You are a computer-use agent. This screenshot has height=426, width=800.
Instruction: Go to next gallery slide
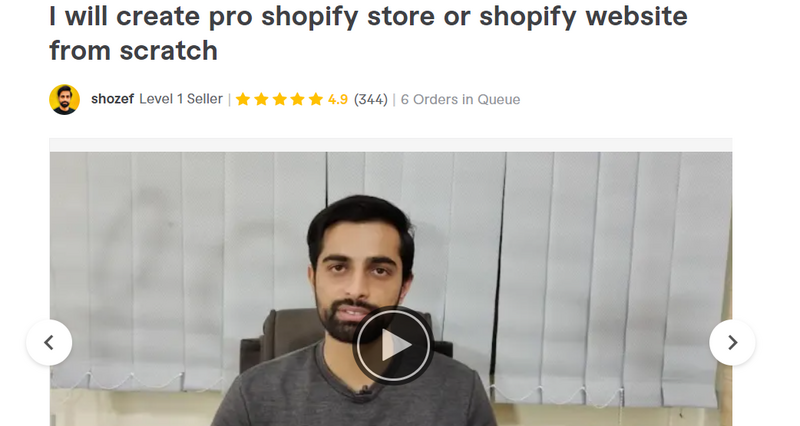point(732,342)
